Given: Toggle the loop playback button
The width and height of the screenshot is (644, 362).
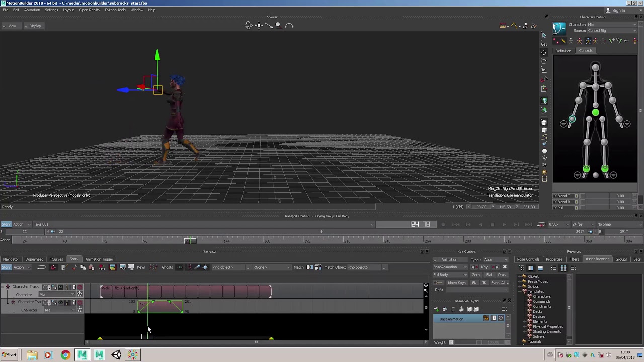Looking at the screenshot, I should pos(541,224).
